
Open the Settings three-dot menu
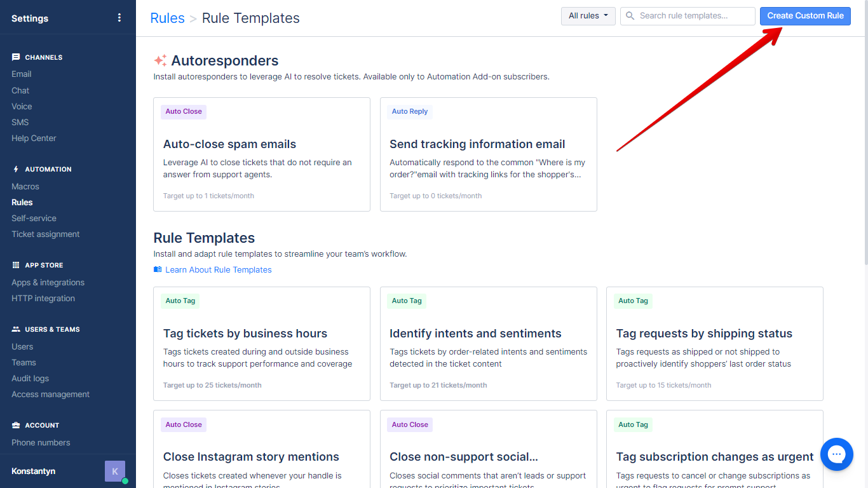point(119,18)
